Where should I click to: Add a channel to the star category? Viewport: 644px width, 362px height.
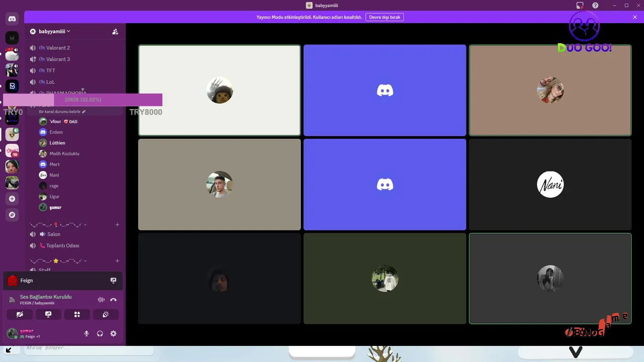click(x=117, y=261)
